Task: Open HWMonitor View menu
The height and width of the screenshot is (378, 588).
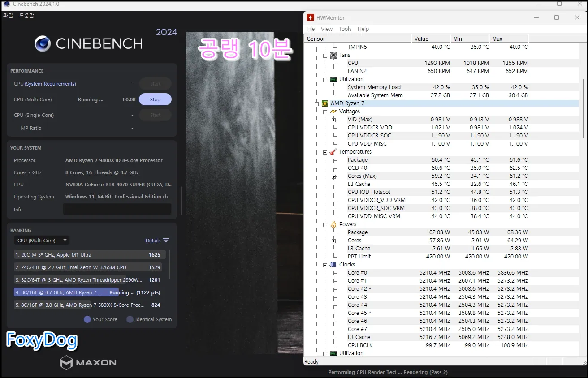Action: pos(327,29)
